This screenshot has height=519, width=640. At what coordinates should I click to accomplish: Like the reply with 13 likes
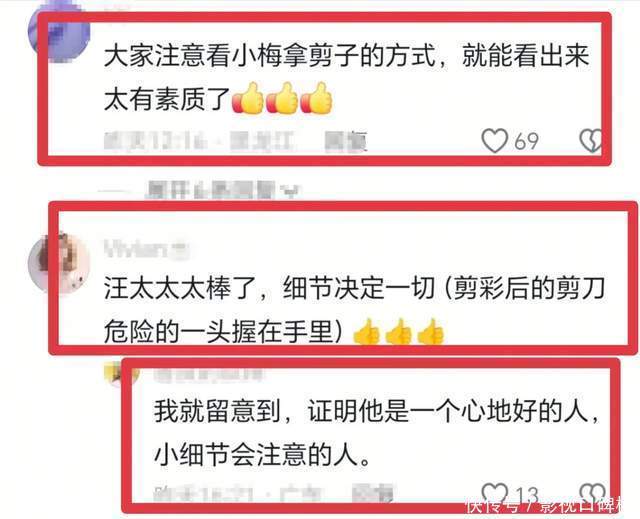click(494, 493)
